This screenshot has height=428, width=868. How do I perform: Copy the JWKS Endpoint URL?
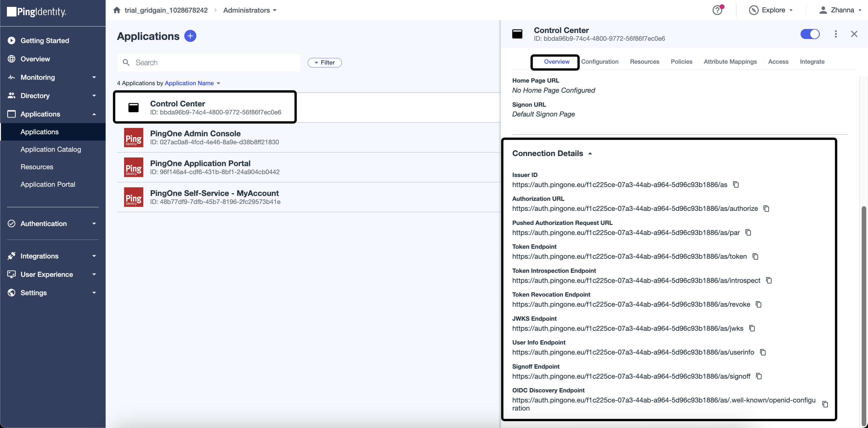[x=752, y=328]
